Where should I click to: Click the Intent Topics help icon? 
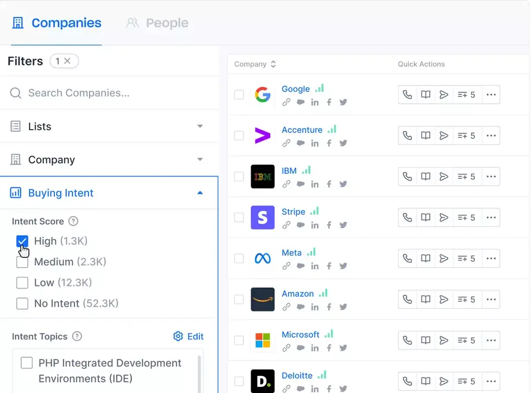pyautogui.click(x=77, y=336)
